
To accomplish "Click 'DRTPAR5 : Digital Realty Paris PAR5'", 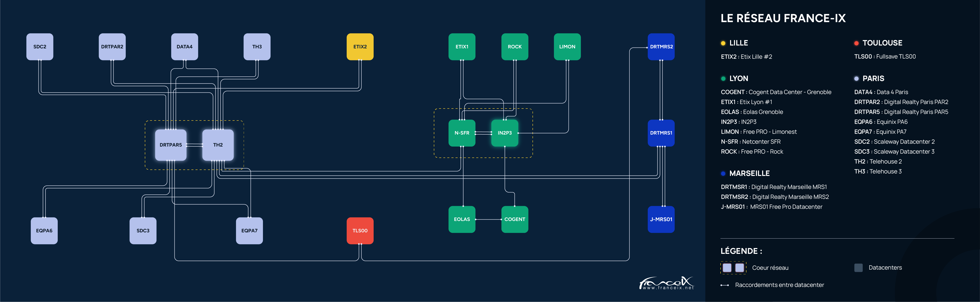I will point(901,112).
